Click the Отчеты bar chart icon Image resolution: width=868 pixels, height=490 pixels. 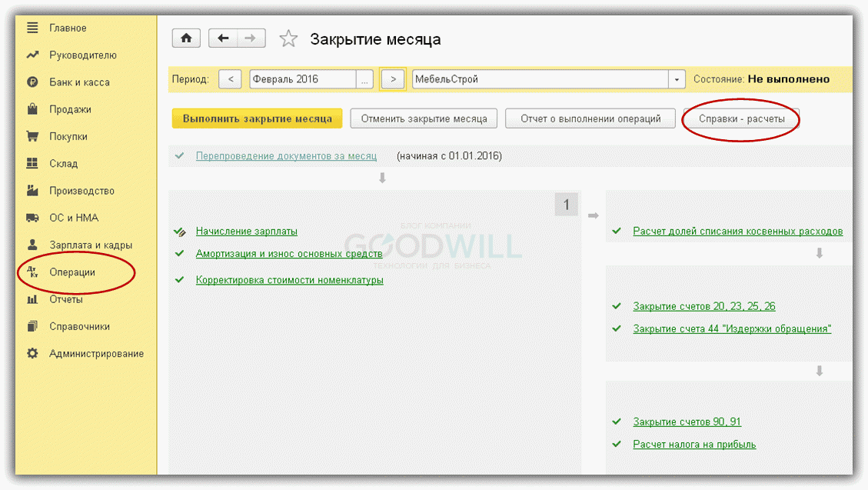tap(32, 299)
